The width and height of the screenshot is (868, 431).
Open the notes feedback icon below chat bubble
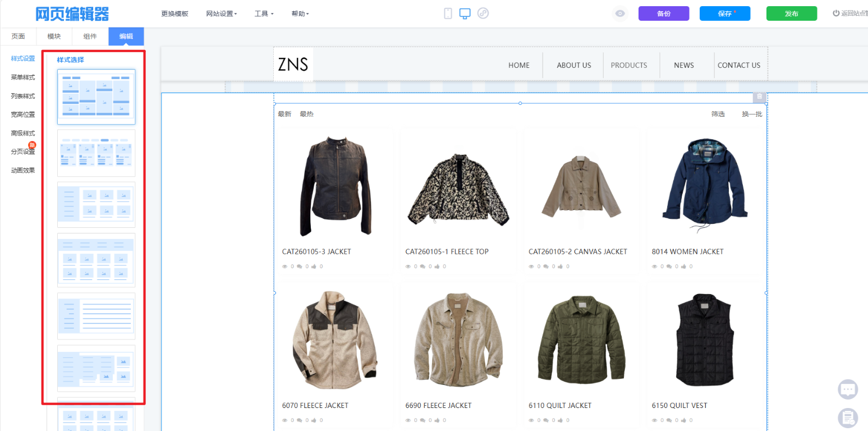click(x=848, y=418)
